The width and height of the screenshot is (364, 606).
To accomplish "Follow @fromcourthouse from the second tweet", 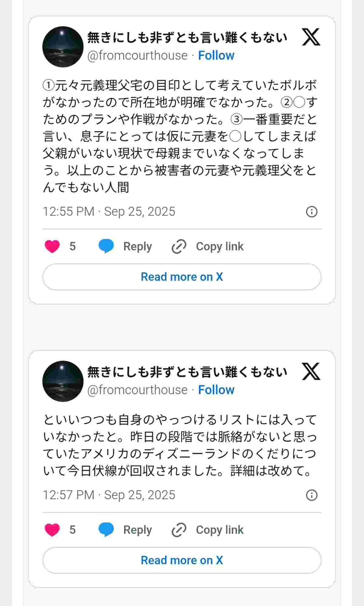I will click(216, 390).
